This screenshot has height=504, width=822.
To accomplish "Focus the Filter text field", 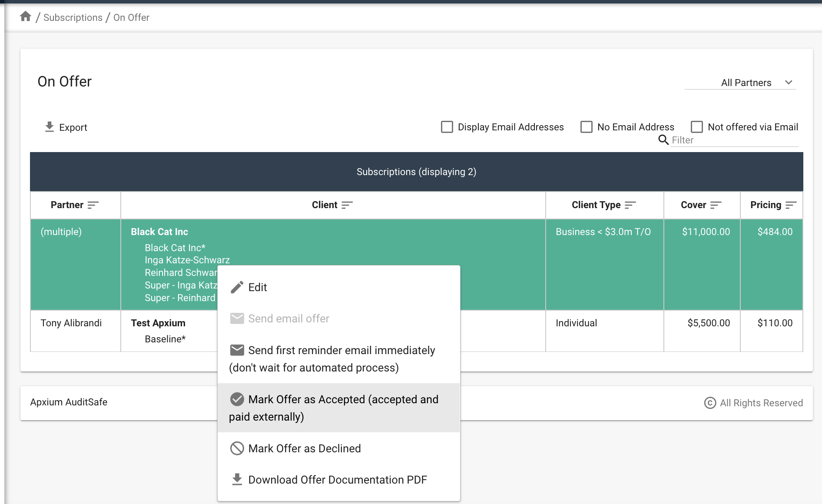I will [x=733, y=140].
